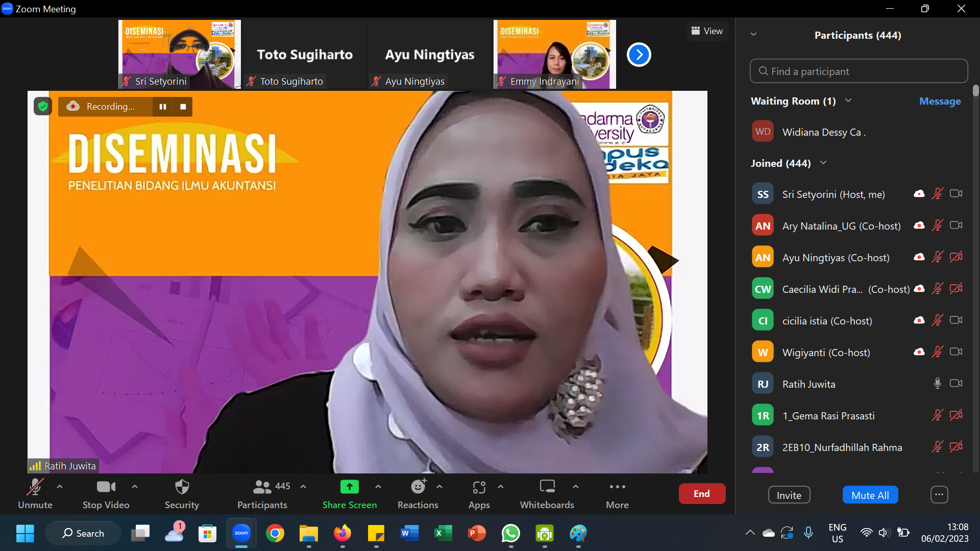Open File Explorer from the taskbar
This screenshot has width=980, height=551.
(x=308, y=533)
